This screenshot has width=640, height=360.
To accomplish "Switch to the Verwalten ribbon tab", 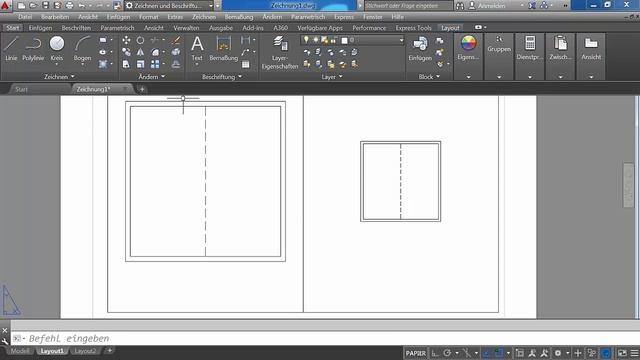I will (x=186, y=28).
